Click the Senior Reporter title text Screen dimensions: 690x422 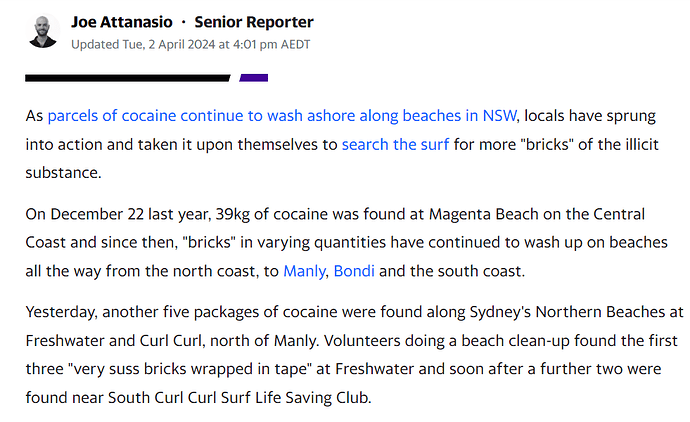tap(254, 22)
